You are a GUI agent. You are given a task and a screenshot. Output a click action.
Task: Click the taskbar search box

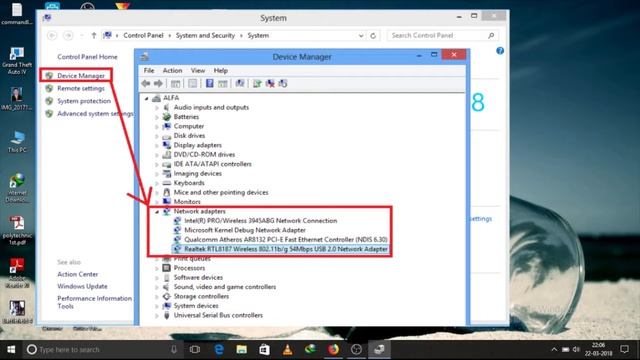[x=102, y=349]
